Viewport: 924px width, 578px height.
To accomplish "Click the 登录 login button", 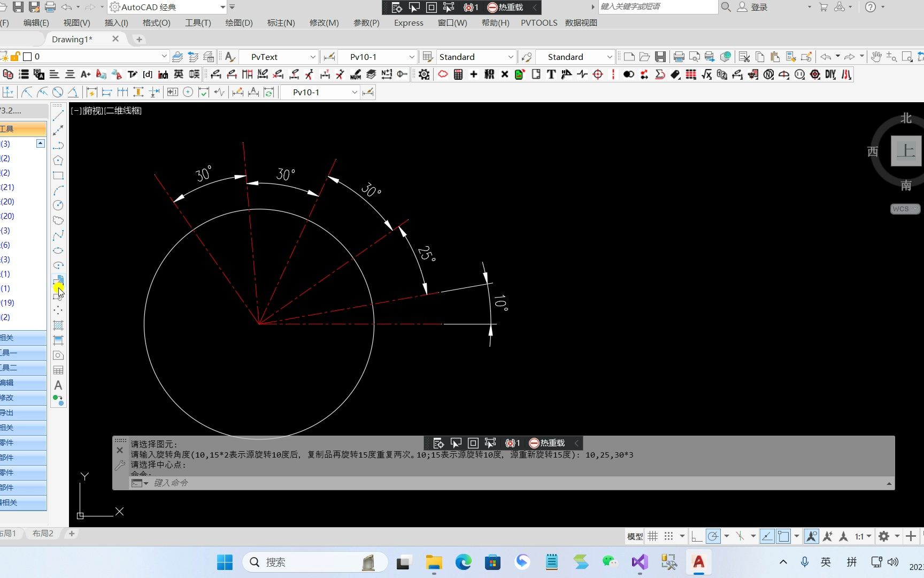I will click(x=759, y=7).
